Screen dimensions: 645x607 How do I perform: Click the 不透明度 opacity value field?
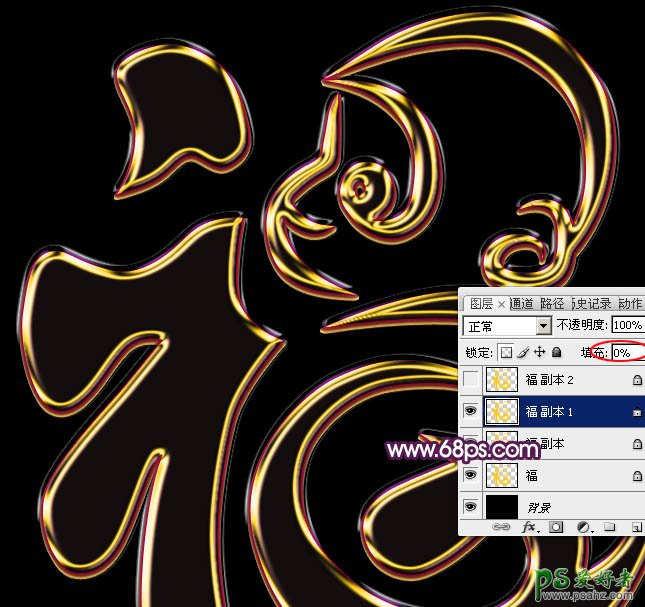[x=628, y=326]
